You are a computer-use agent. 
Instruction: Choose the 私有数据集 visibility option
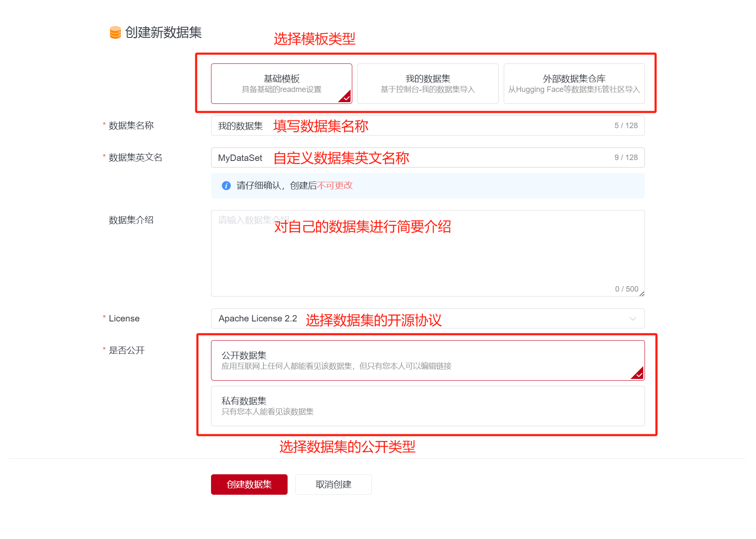click(428, 406)
